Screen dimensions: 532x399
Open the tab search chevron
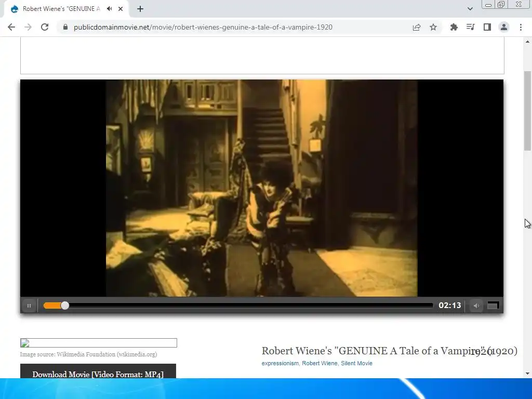pos(470,9)
